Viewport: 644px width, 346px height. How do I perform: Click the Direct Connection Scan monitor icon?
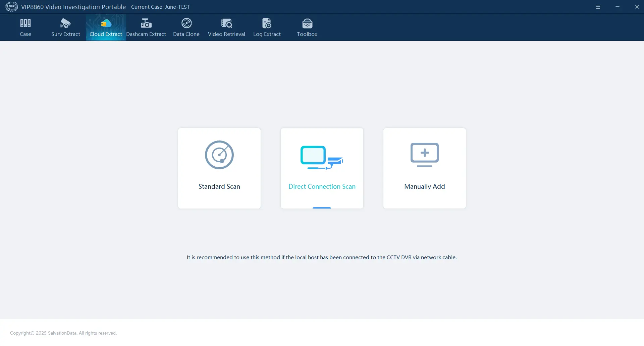tap(322, 157)
